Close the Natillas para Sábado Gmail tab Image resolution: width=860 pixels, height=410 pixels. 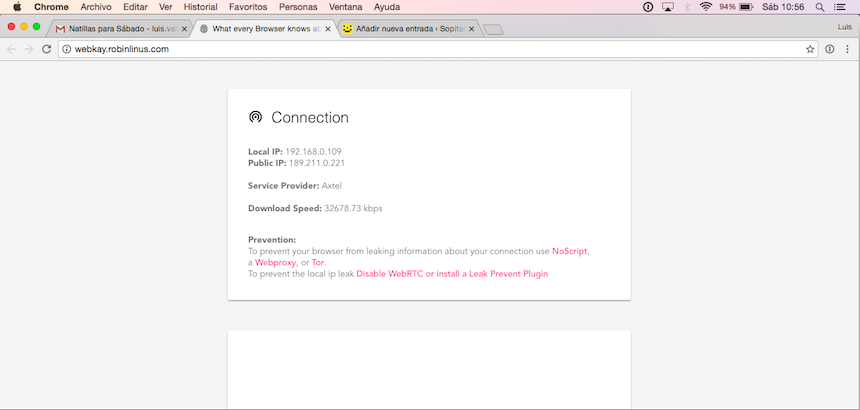[x=184, y=29]
